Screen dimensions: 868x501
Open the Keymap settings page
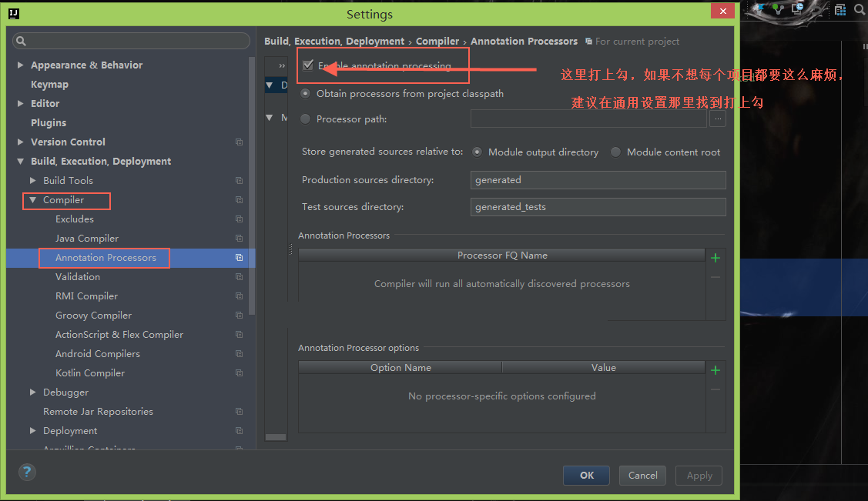point(49,85)
